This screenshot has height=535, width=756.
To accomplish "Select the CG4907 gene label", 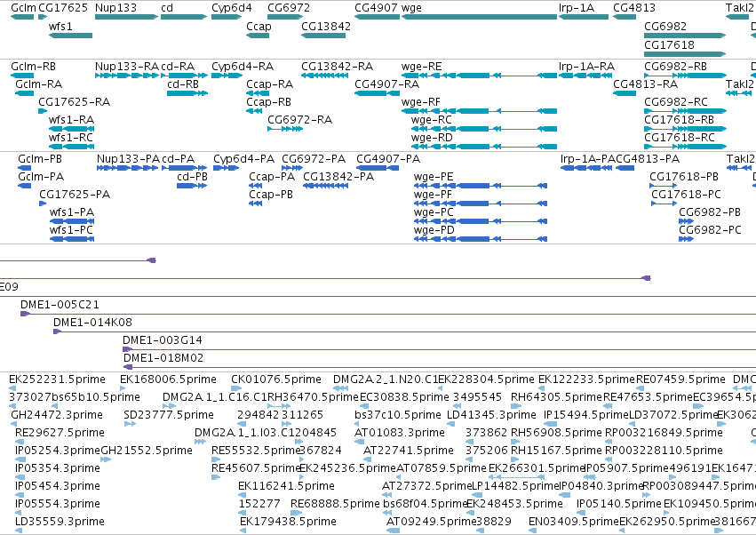I will coord(376,8).
